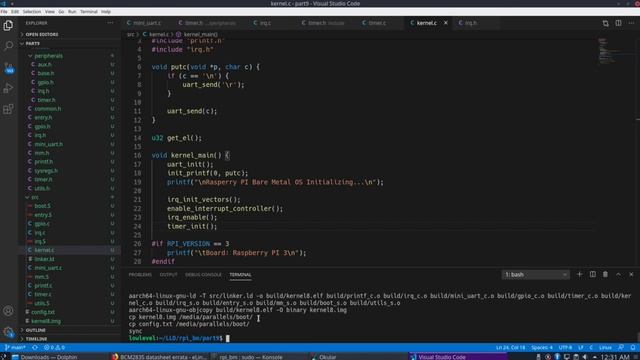Switch to the timer.c editor tab
The image size is (640, 360).
377,23
